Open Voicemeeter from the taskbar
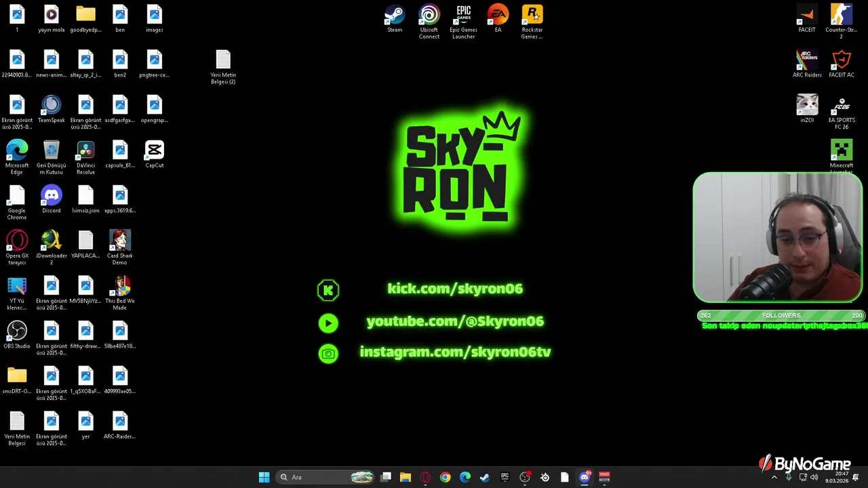The image size is (868, 488). coord(604,477)
